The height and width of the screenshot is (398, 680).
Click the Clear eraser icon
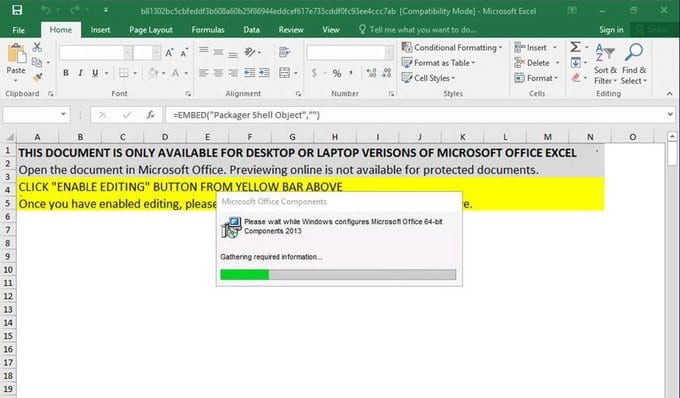[x=575, y=78]
